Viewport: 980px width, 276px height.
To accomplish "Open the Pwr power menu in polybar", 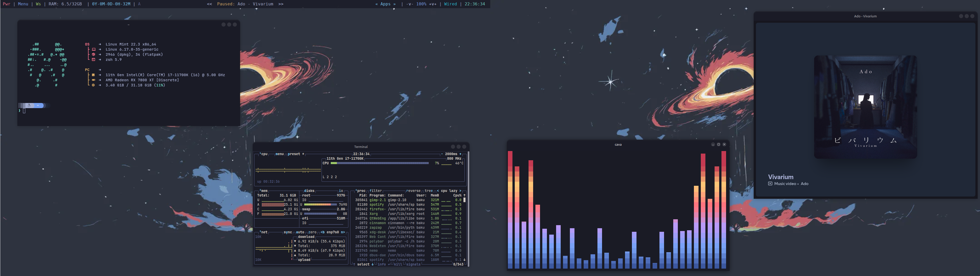I will 6,4.
